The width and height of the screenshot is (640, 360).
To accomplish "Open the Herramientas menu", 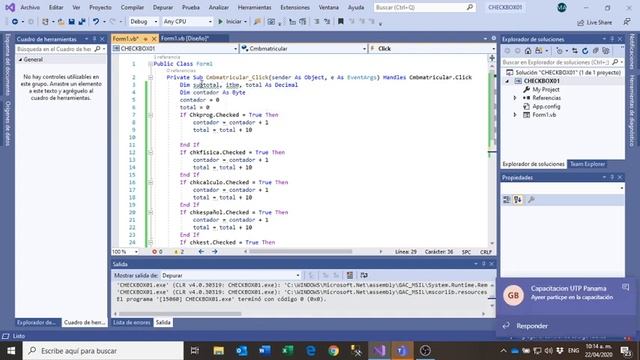I will point(254,7).
